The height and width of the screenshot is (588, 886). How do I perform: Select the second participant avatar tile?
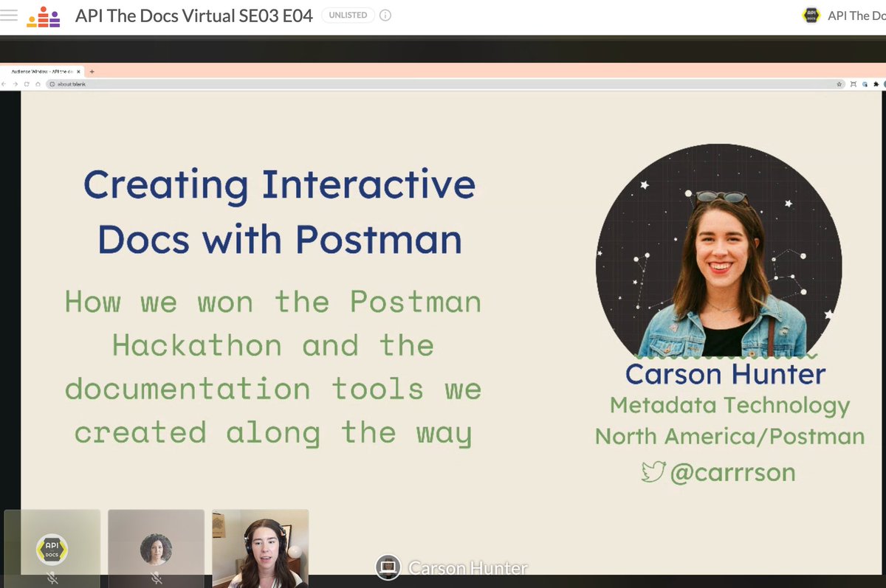click(156, 548)
